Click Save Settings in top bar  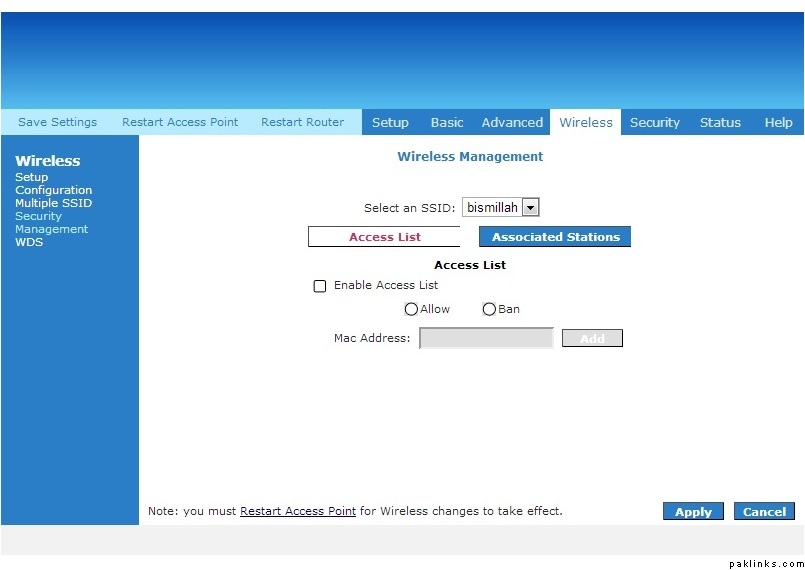pos(58,122)
